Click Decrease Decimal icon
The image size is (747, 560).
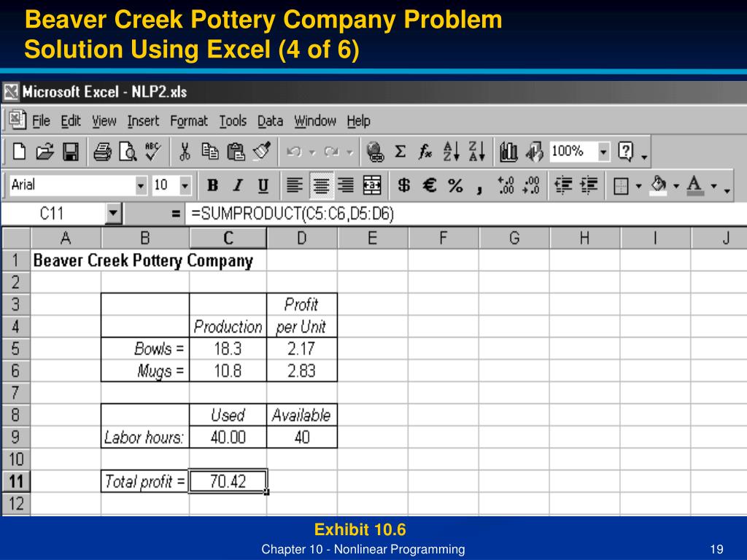(x=531, y=185)
